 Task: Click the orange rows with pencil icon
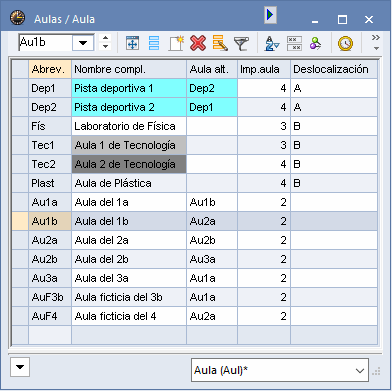point(220,43)
